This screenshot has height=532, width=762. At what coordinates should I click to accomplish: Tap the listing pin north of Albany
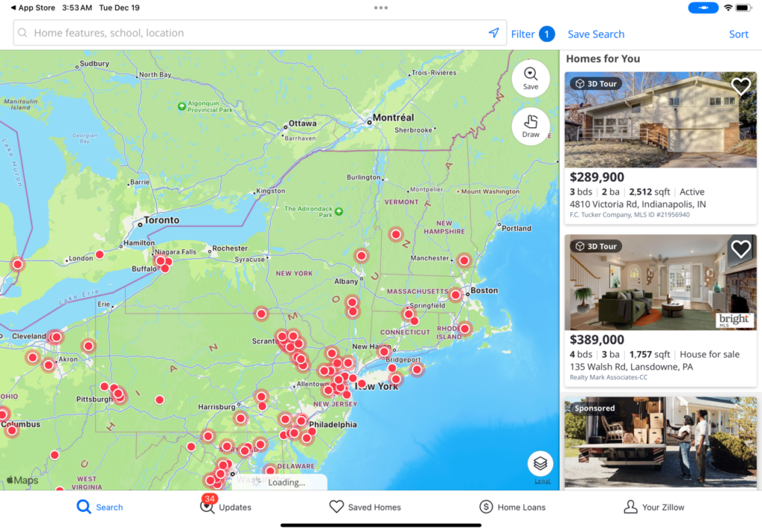pos(361,255)
